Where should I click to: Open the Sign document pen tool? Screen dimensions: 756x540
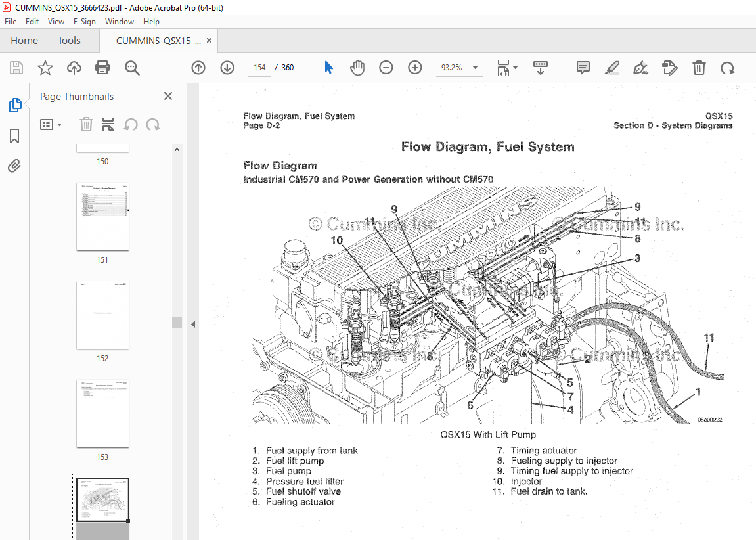(640, 68)
